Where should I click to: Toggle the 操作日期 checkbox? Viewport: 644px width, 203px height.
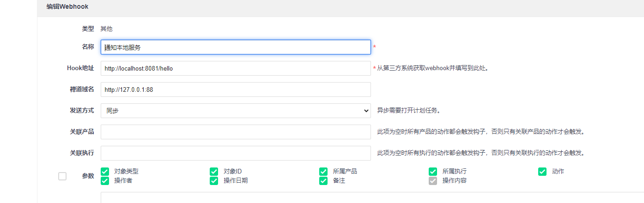click(x=214, y=181)
